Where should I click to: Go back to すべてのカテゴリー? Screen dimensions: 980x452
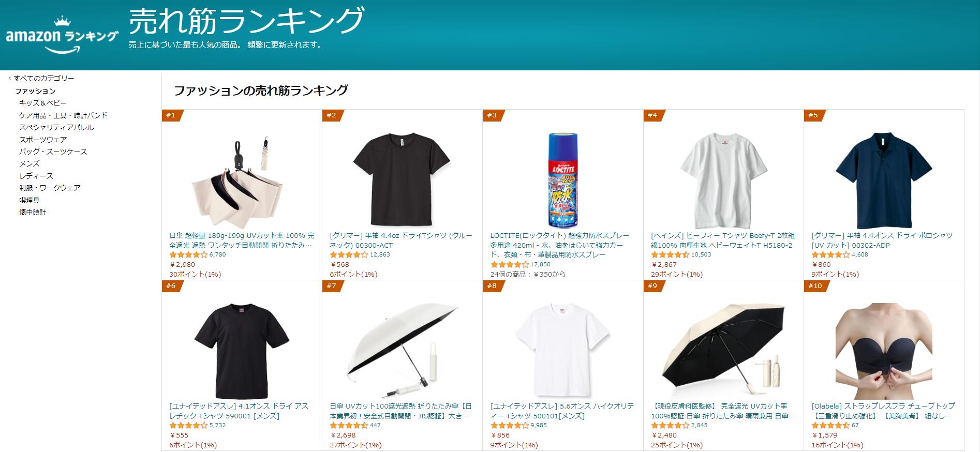41,78
